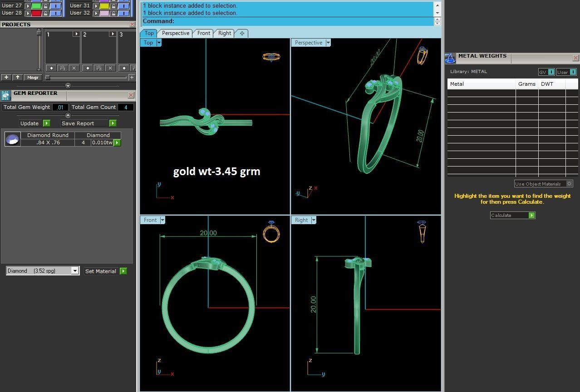Expand project slot 1 arrow
The image size is (580, 392).
pyautogui.click(x=76, y=34)
